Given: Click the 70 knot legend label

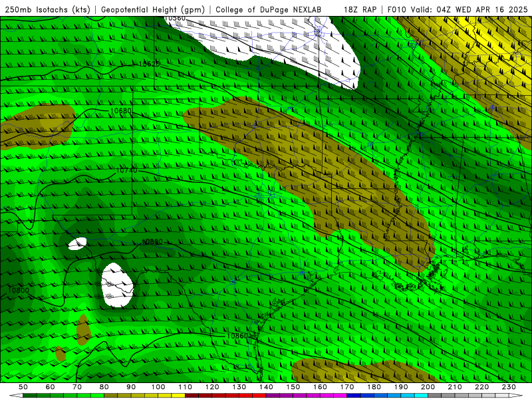Looking at the screenshot, I should point(77,387).
